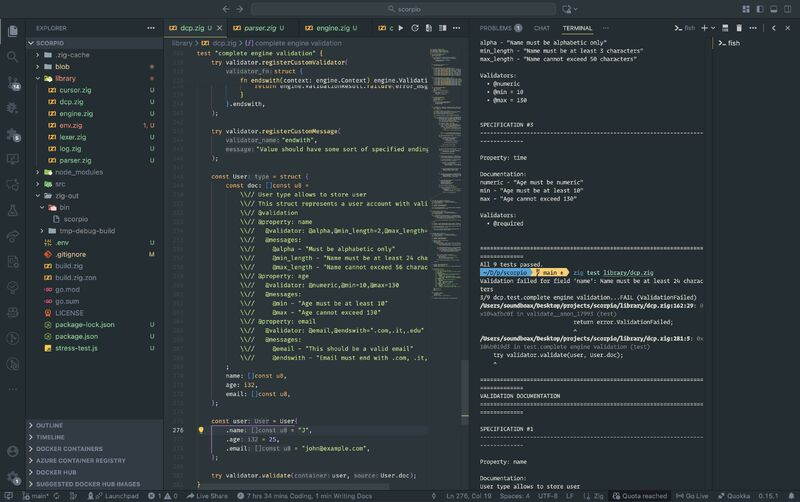Go back with the navigation arrow
This screenshot has height=502, width=800.
226,9
